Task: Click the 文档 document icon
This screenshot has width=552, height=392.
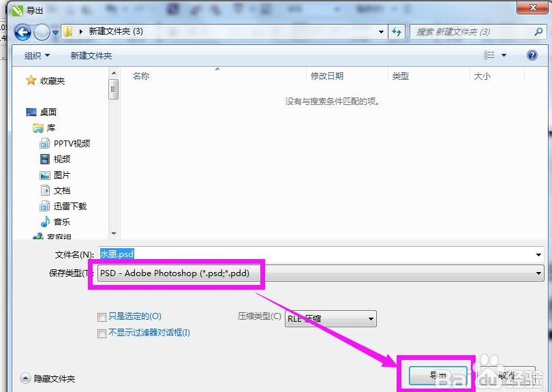Action: 45,190
